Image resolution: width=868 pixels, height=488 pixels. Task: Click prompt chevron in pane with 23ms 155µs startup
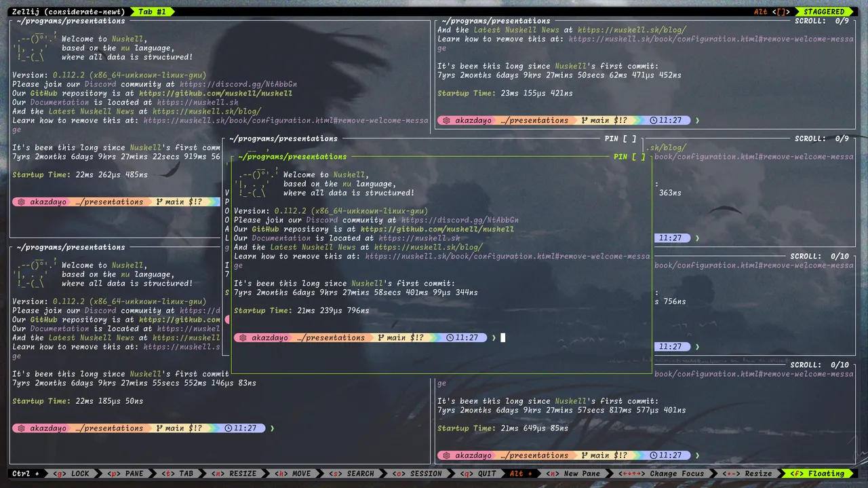697,120
